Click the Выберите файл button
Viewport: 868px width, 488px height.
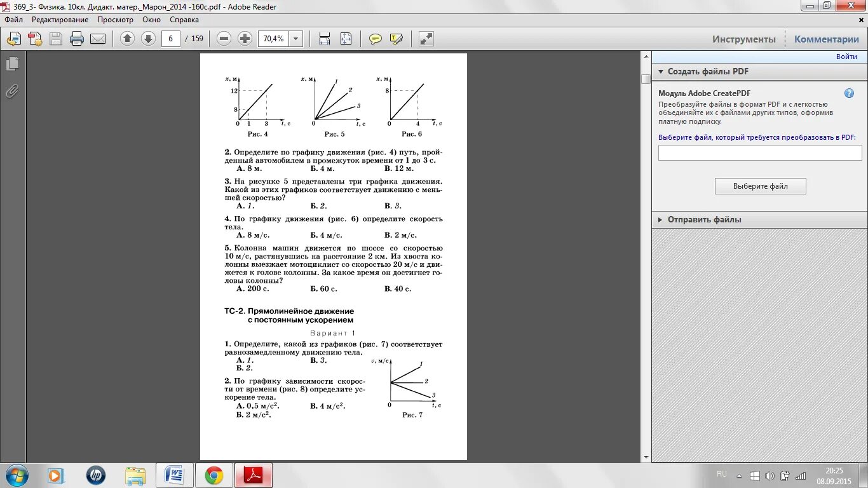point(761,186)
